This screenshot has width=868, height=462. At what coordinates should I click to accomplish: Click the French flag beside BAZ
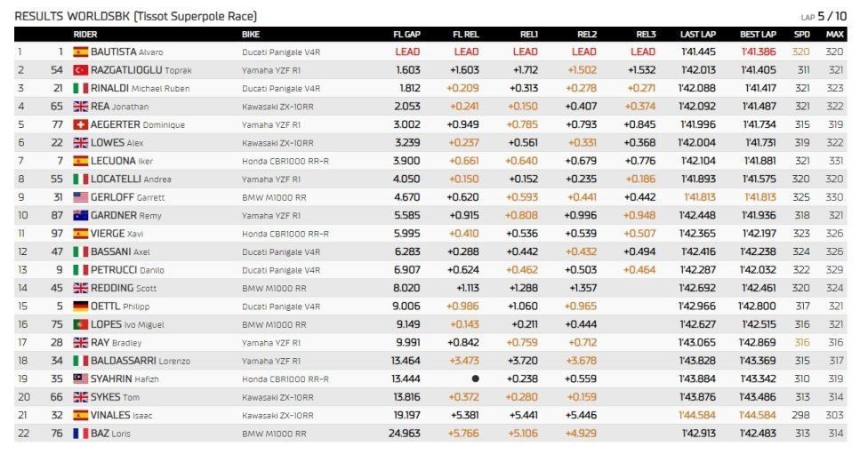80,434
